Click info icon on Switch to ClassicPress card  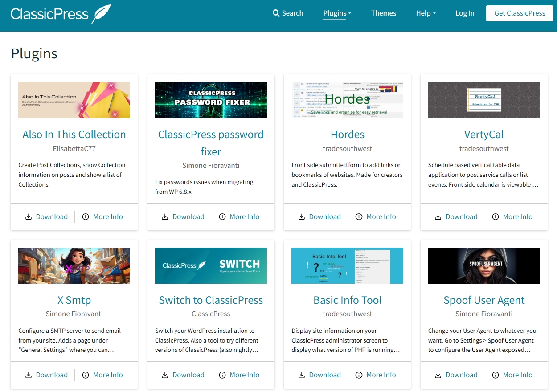pyautogui.click(x=222, y=375)
